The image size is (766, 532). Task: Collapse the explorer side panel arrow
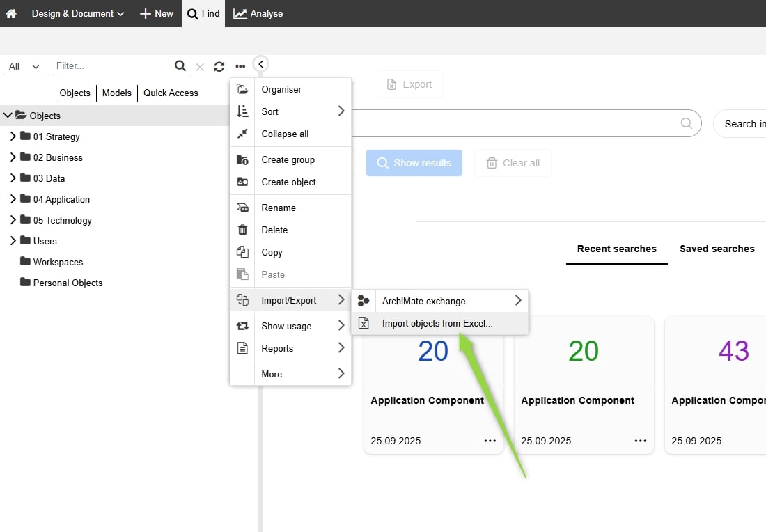coord(261,64)
